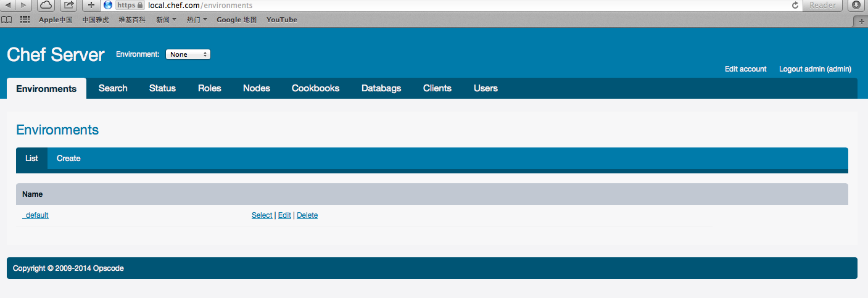Image resolution: width=868 pixels, height=298 pixels.
Task: Open the Databags tab
Action: coord(381,88)
